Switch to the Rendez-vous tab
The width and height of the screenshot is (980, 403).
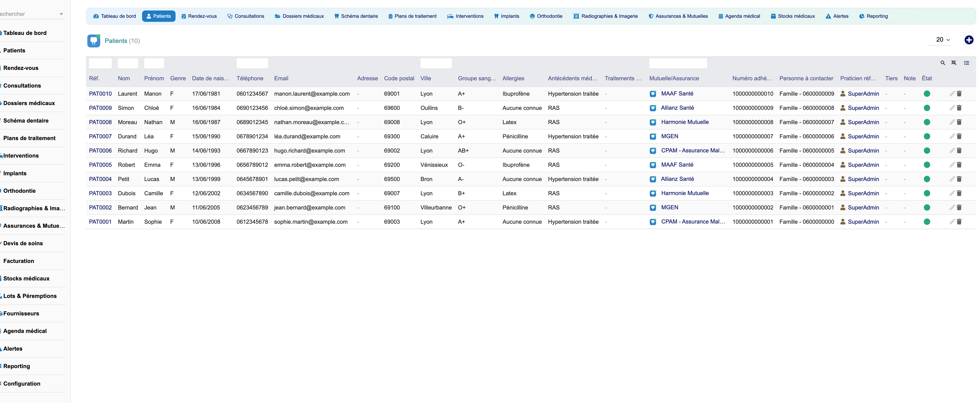pyautogui.click(x=199, y=16)
